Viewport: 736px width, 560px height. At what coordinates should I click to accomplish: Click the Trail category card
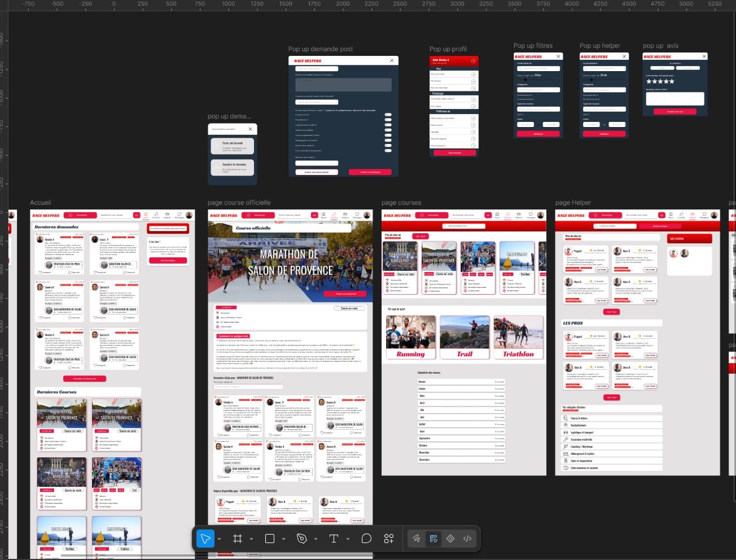(465, 338)
